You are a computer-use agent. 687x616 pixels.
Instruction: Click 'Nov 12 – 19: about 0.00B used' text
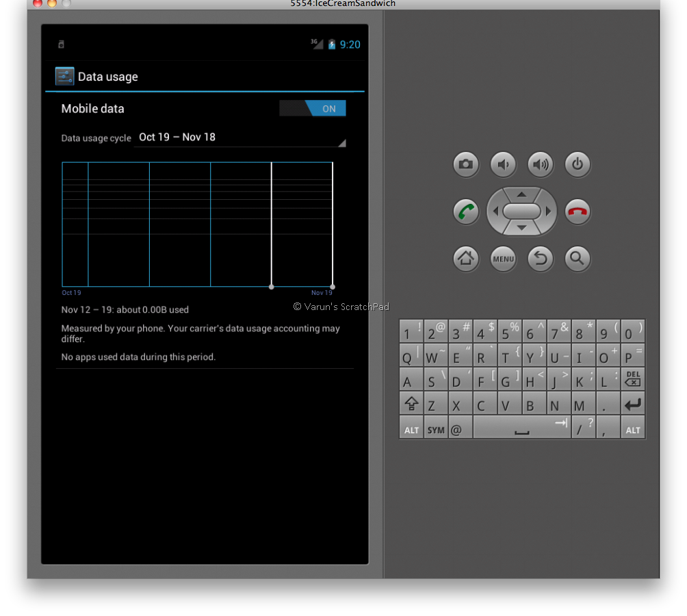[x=125, y=310]
